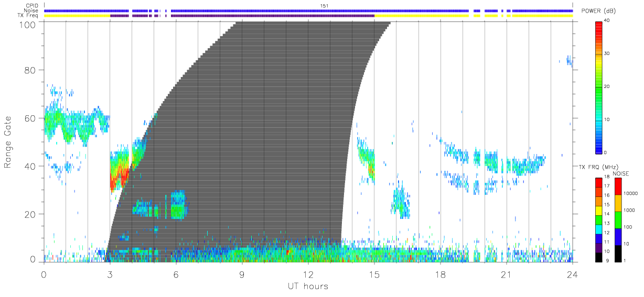644x297 pixels.
Task: Click the noise legend value 10000
Action: tap(630, 193)
